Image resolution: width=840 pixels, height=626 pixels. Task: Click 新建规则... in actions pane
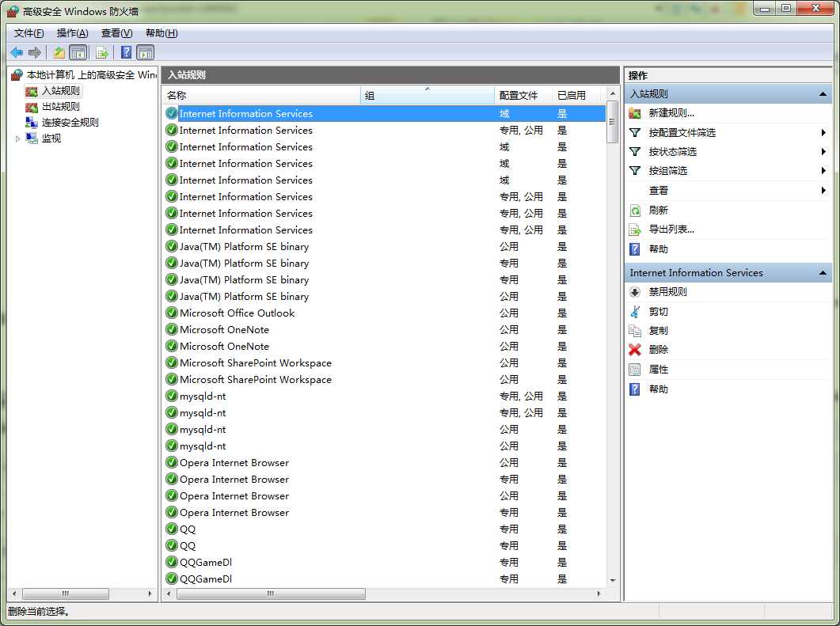[671, 113]
